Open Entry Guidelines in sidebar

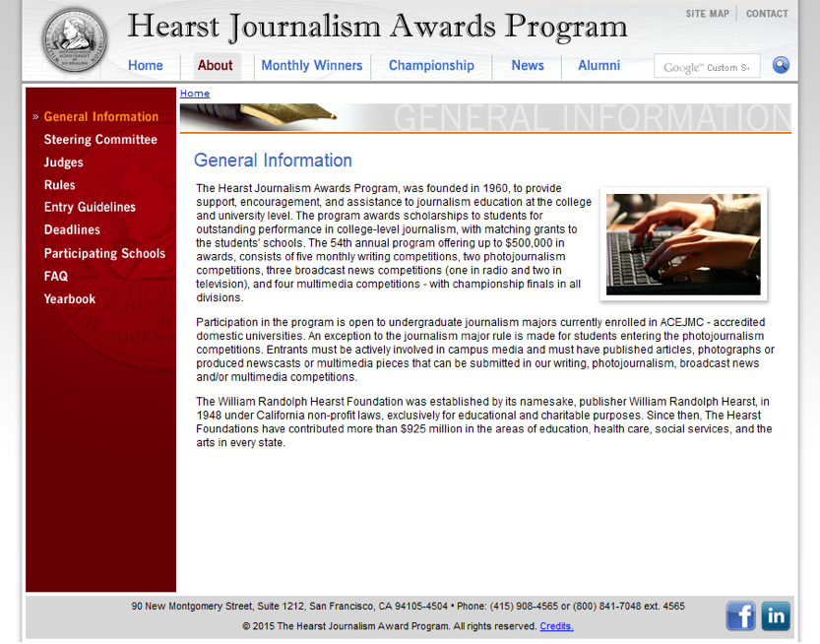[x=90, y=207]
